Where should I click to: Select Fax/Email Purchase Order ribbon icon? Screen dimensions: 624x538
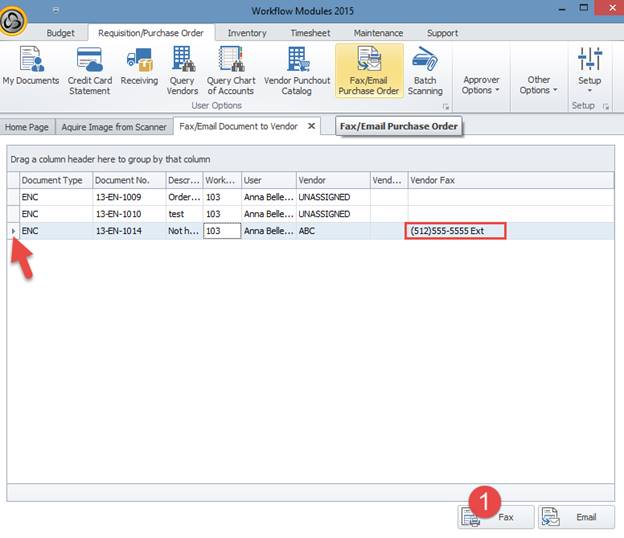[x=369, y=69]
